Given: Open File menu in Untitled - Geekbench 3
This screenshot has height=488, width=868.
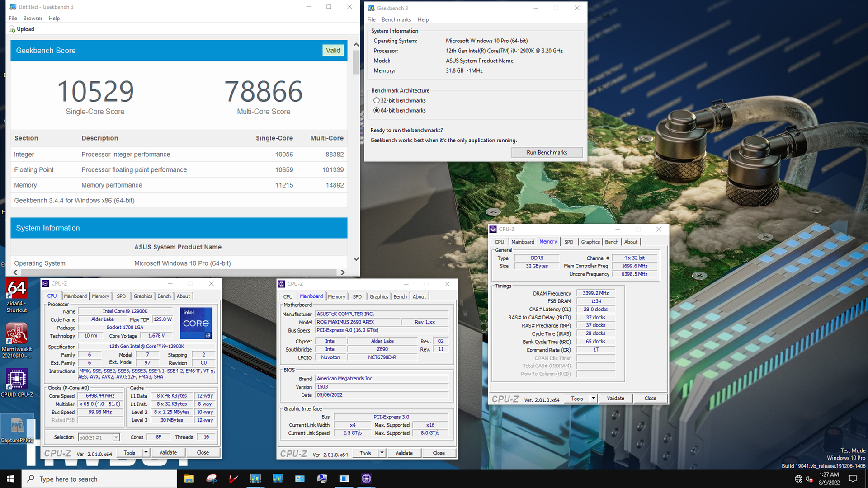Looking at the screenshot, I should pos(13,18).
